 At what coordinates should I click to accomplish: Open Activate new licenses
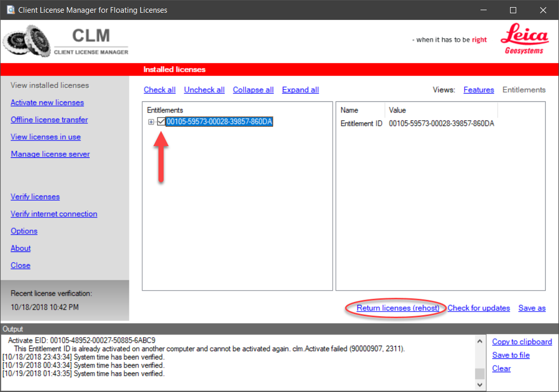[47, 102]
